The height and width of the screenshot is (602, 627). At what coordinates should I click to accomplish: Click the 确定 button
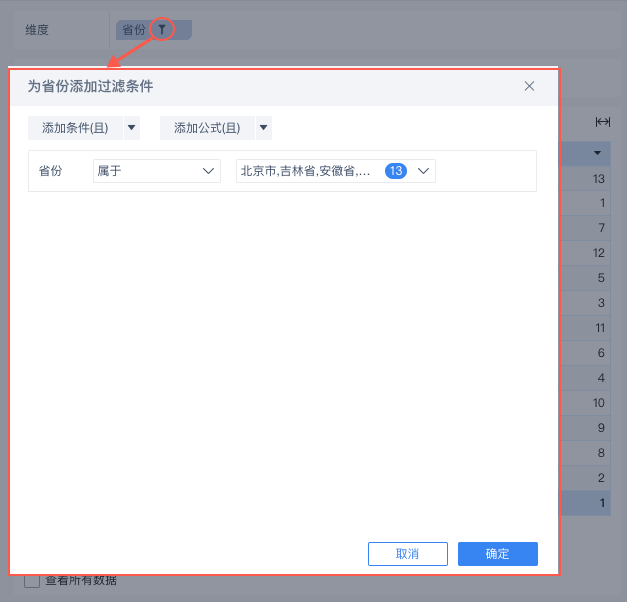pos(498,554)
